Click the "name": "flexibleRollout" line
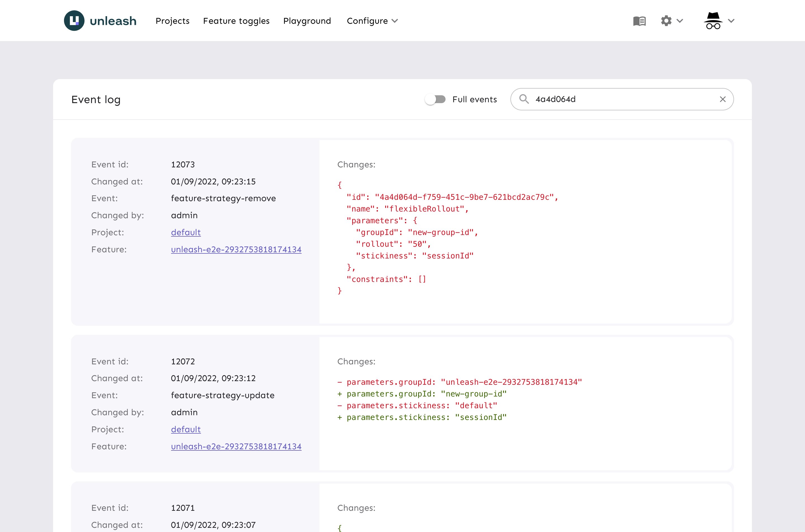 (x=408, y=209)
